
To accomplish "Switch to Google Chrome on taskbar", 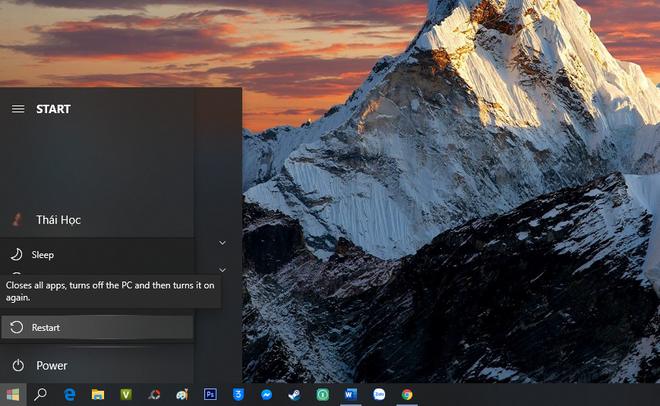I will click(407, 395).
